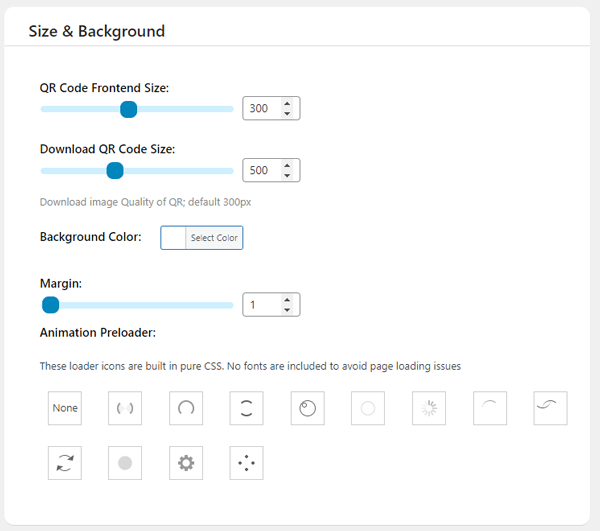Select the dashed spinner preloader icon
Screen dimensions: 600x531
point(429,408)
